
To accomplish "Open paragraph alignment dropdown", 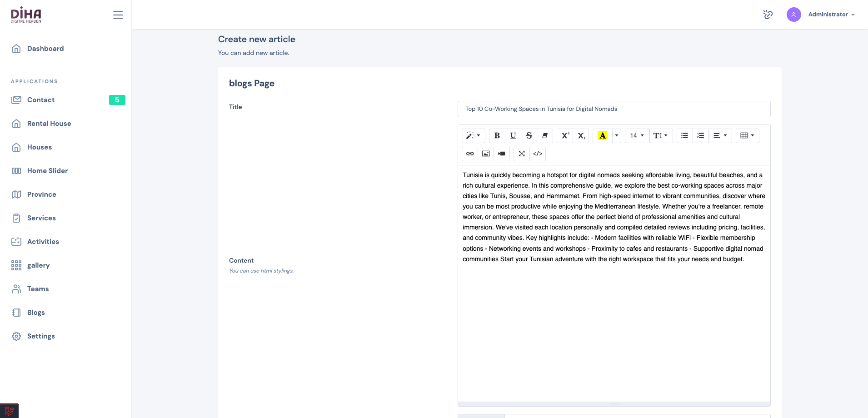I will click(x=720, y=135).
